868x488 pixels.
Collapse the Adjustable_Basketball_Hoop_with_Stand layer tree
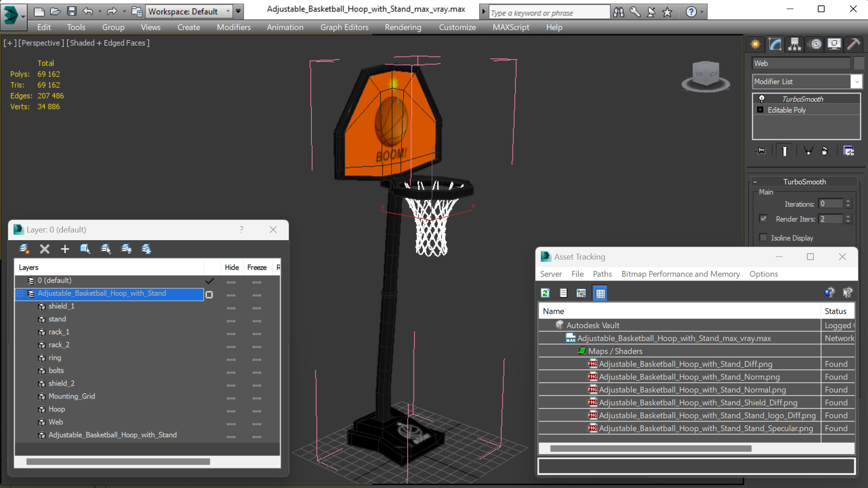20,293
